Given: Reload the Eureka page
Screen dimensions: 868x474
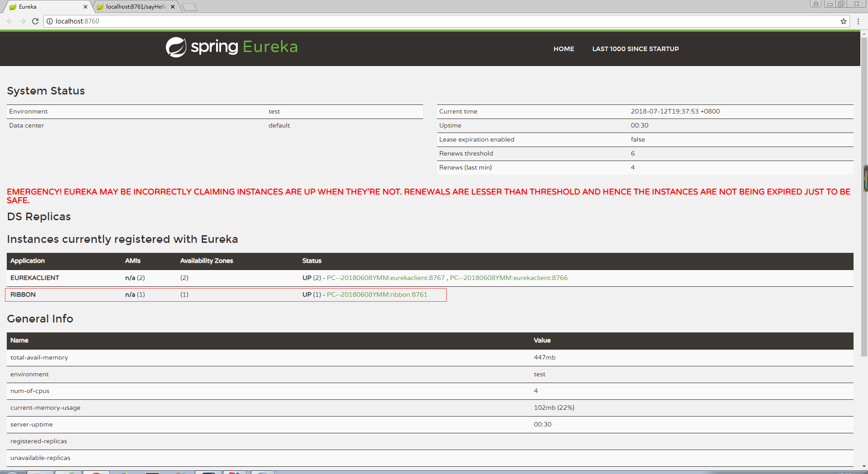Looking at the screenshot, I should 35,21.
